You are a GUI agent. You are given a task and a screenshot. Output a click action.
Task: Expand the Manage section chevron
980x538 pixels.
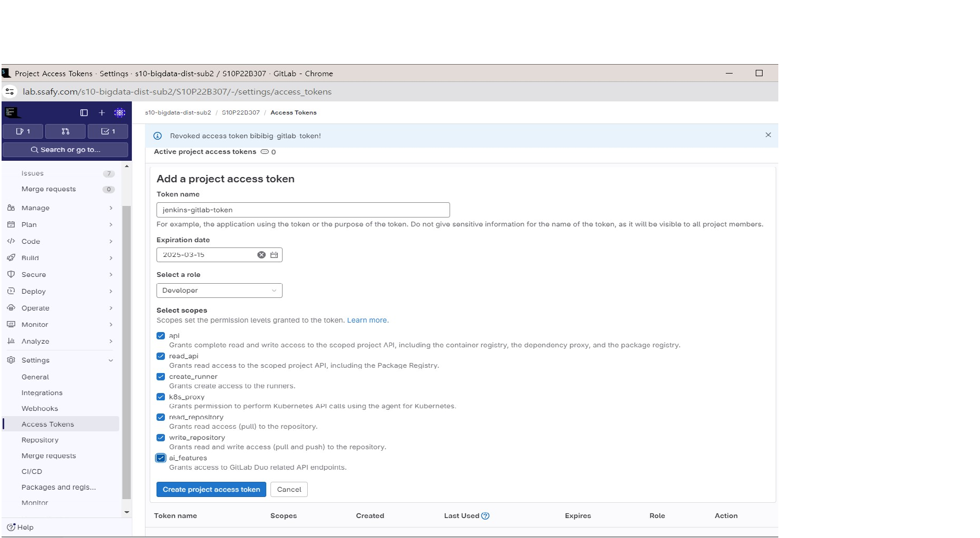111,208
